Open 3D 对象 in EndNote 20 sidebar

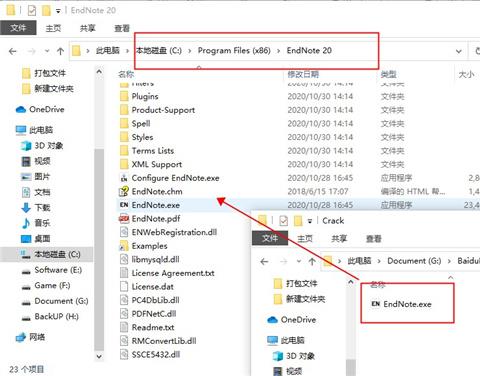42,146
